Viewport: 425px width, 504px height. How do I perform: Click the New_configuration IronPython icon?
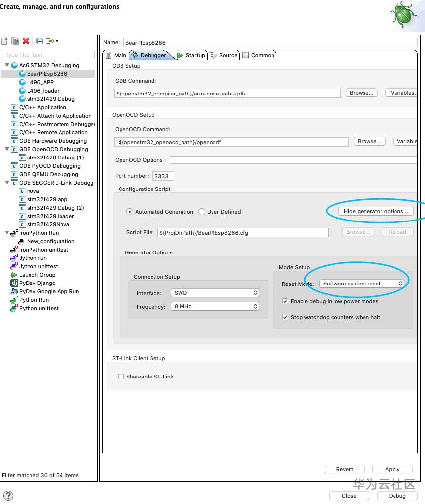[22, 241]
